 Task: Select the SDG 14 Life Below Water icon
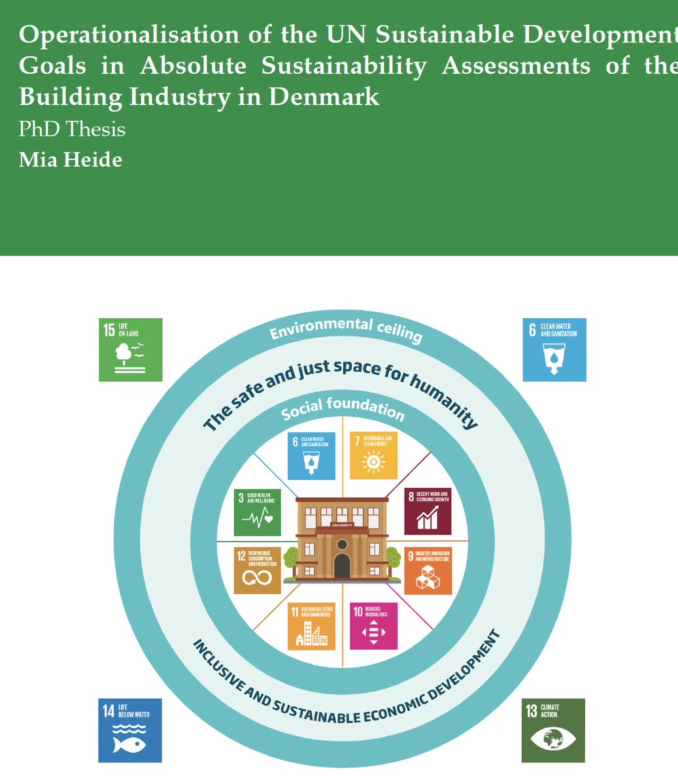(129, 731)
